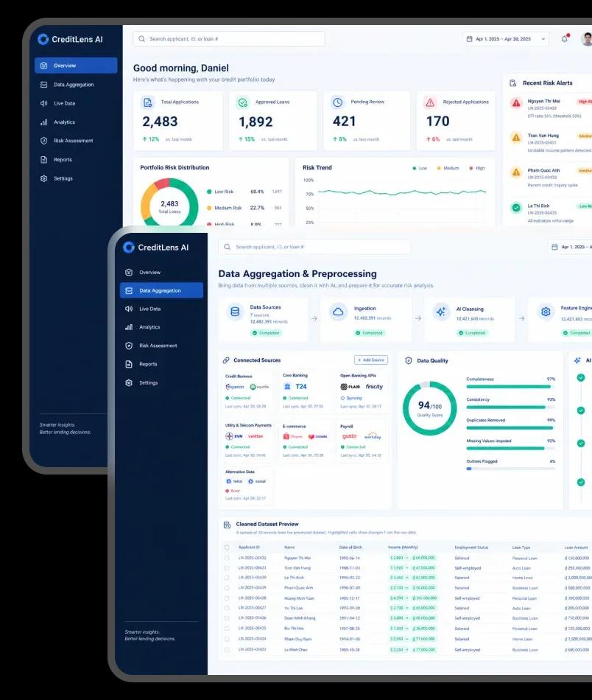Open Analytics in the front window sidebar

pyautogui.click(x=161, y=327)
